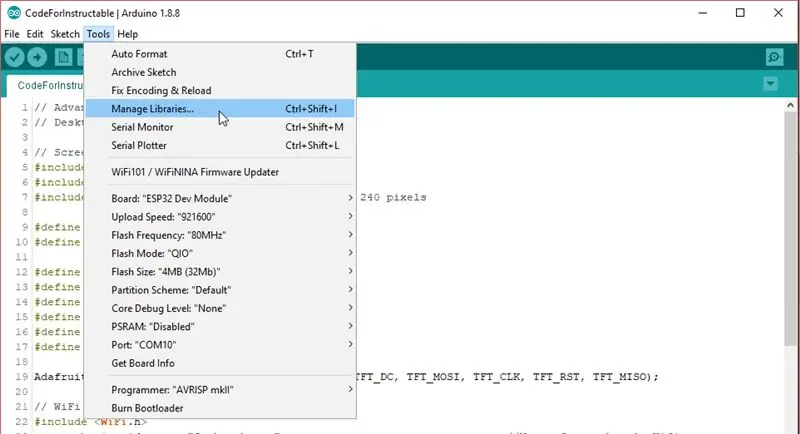
Task: Expand the Port COM10 submenu
Action: pos(220,345)
